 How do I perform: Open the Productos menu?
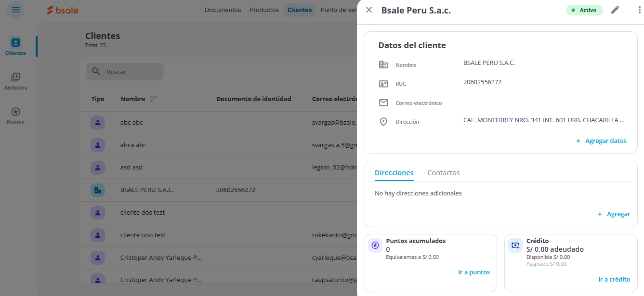click(x=264, y=10)
